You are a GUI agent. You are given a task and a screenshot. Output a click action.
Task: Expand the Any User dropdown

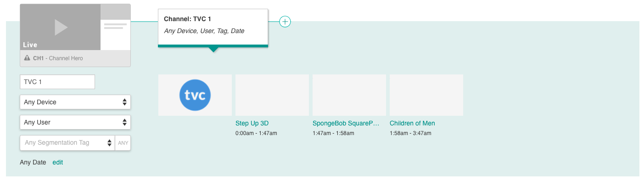[x=75, y=122]
